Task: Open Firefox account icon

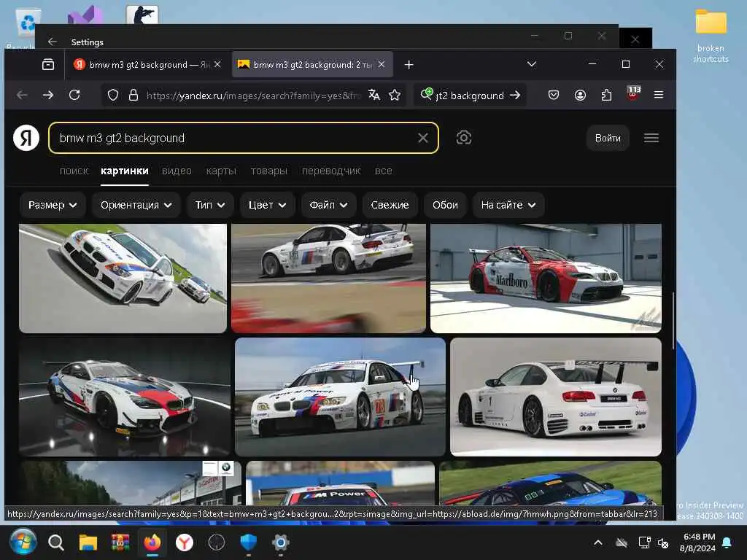Action: pos(580,96)
